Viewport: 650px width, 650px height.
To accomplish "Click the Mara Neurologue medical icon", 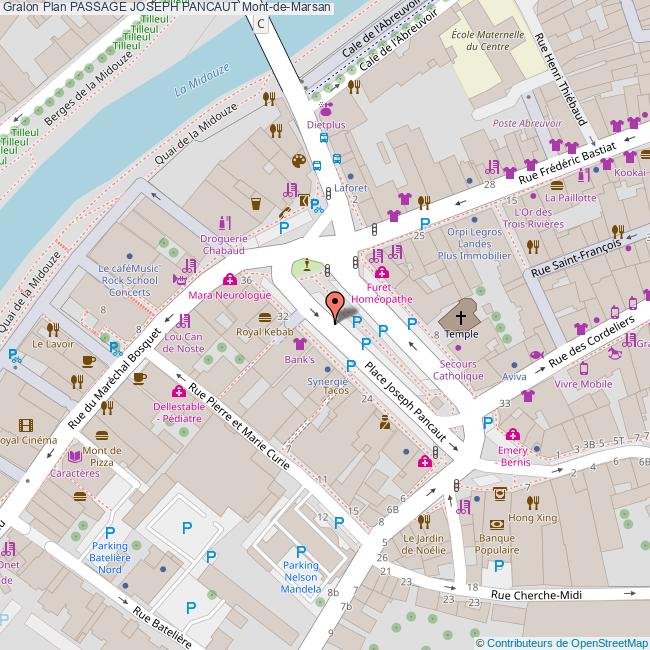I will click(x=231, y=280).
